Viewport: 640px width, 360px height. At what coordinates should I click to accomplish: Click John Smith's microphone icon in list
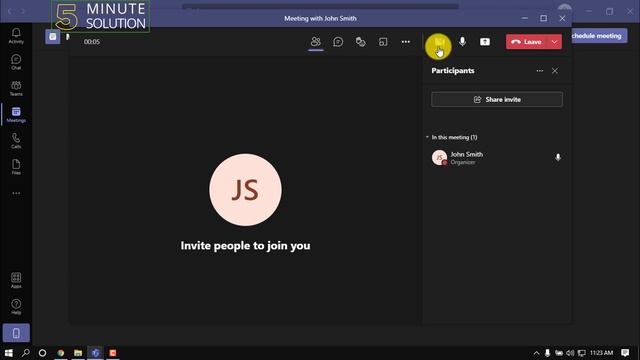coord(558,157)
